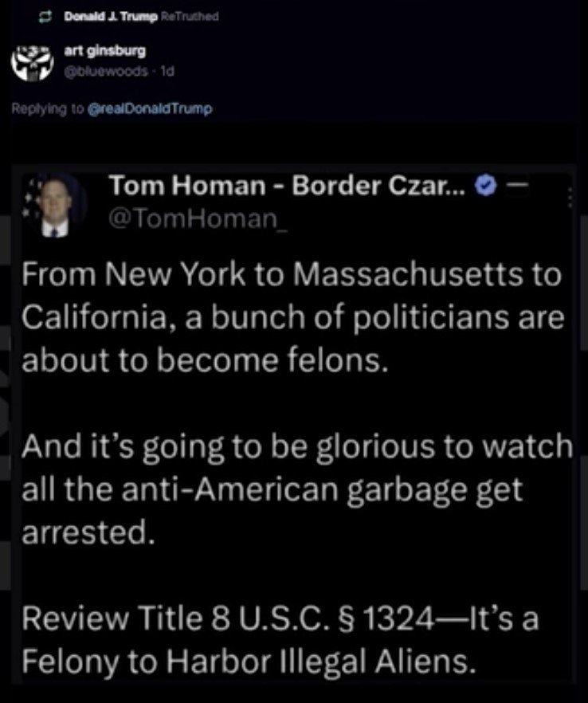Click the Tom Homan - Border Czar name
This screenshot has height=703, width=588.
pyautogui.click(x=287, y=185)
